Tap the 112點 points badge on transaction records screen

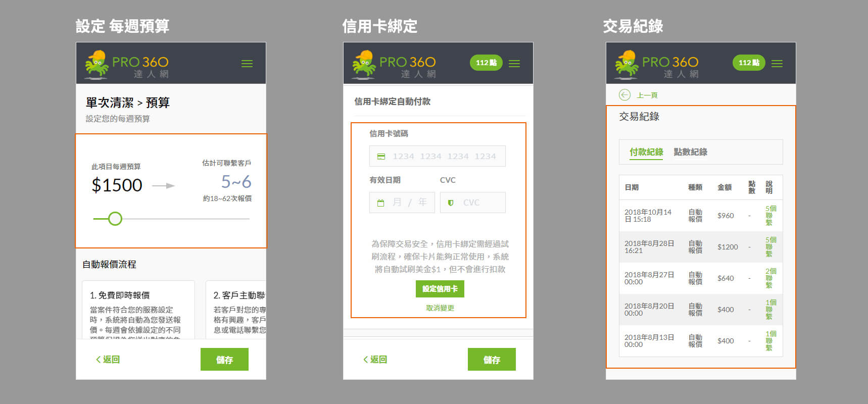(x=749, y=63)
